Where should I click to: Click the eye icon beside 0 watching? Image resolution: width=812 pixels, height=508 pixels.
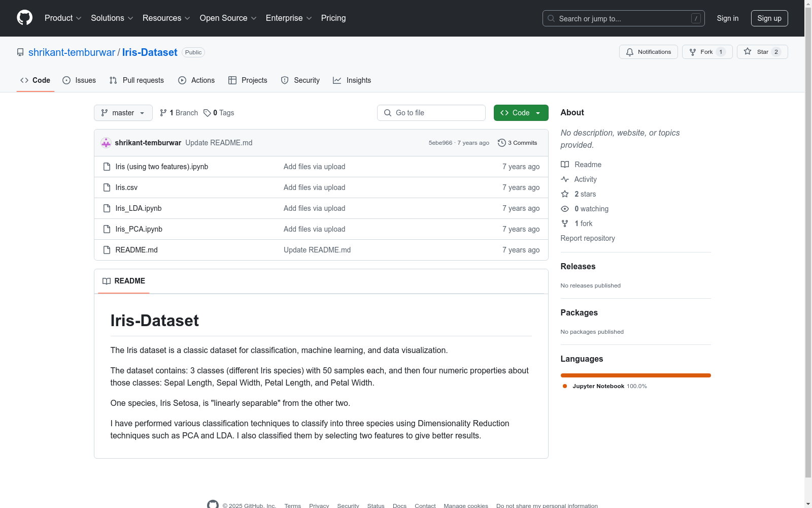coord(565,209)
